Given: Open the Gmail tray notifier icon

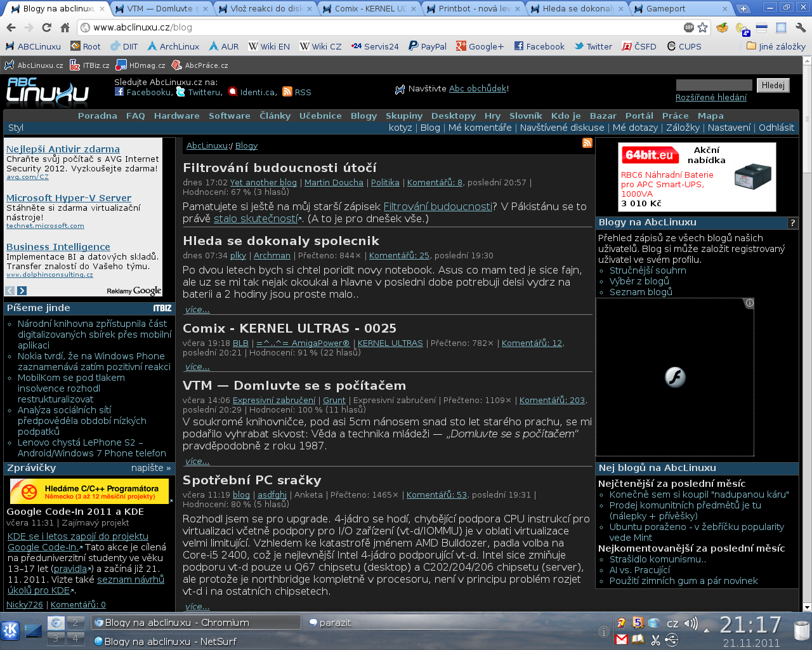Looking at the screenshot, I should (622, 639).
